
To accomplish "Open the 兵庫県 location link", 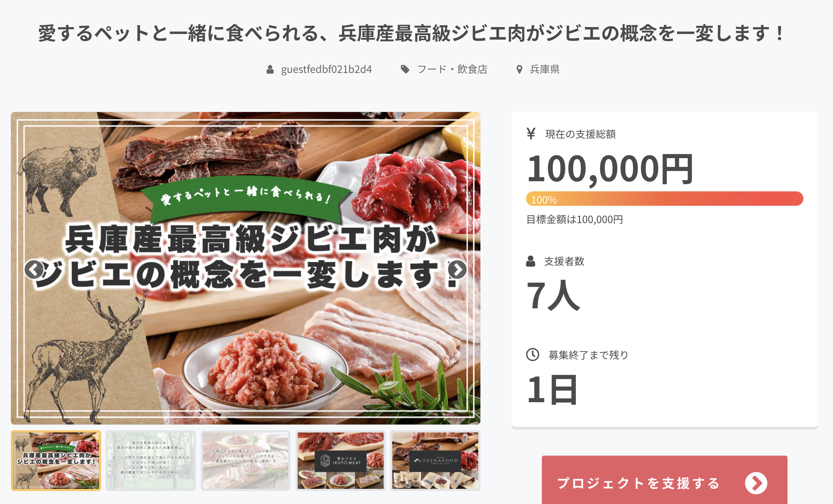I will 545,69.
